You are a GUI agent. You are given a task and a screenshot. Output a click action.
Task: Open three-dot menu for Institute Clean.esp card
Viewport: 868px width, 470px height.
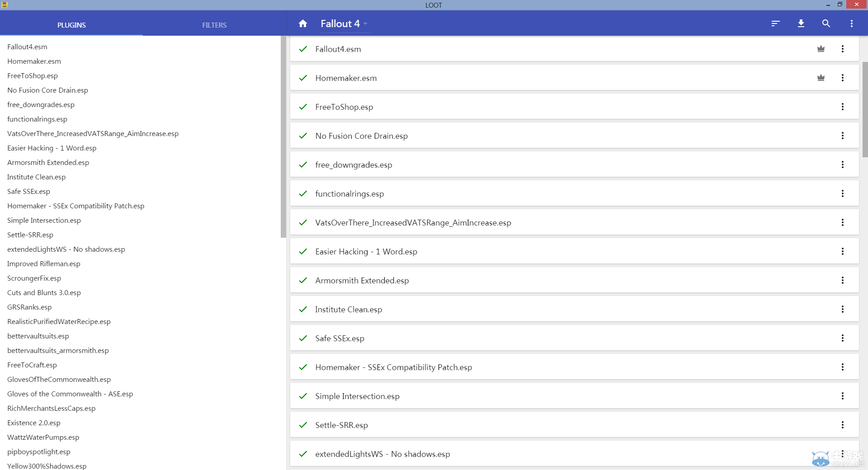pos(843,309)
